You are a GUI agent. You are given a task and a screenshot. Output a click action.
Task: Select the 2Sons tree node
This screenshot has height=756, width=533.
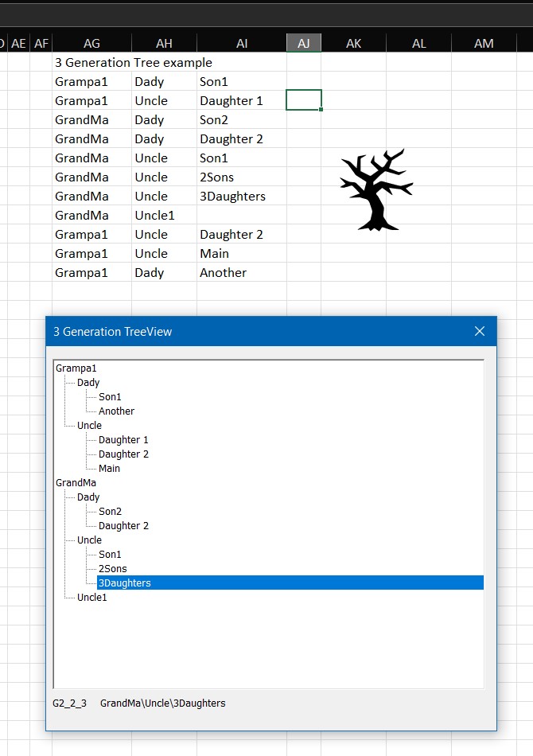point(113,569)
